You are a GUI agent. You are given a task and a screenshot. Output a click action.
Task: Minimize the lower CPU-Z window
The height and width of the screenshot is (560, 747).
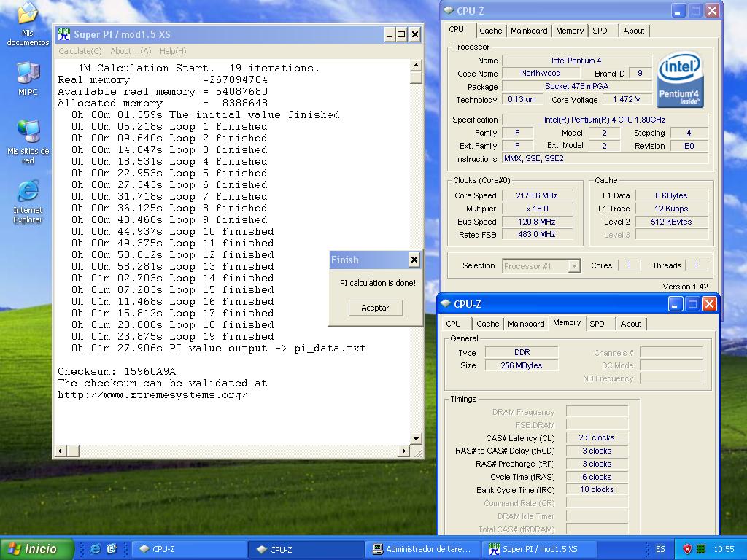(x=675, y=304)
